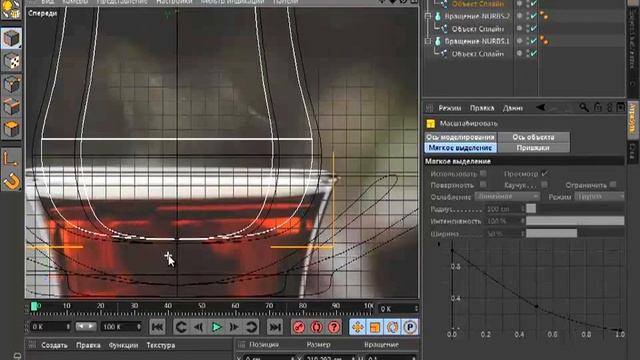Click the Интенсивность value stepper arrows
This screenshot has width=640, height=360.
523,221
